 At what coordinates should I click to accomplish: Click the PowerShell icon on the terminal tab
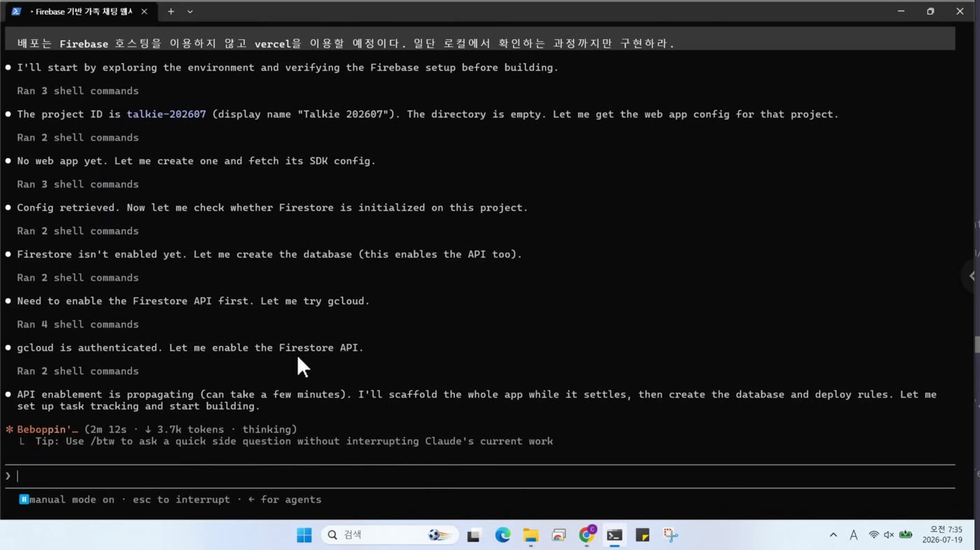16,11
